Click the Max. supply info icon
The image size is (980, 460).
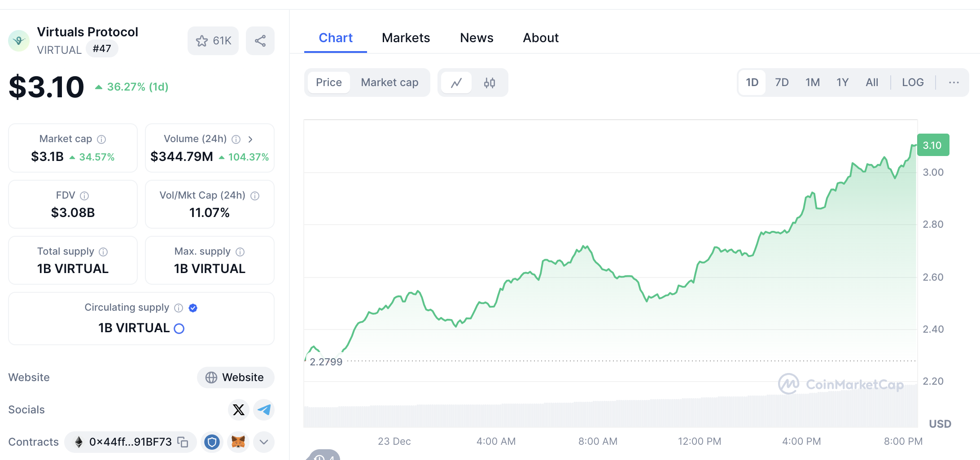point(240,252)
